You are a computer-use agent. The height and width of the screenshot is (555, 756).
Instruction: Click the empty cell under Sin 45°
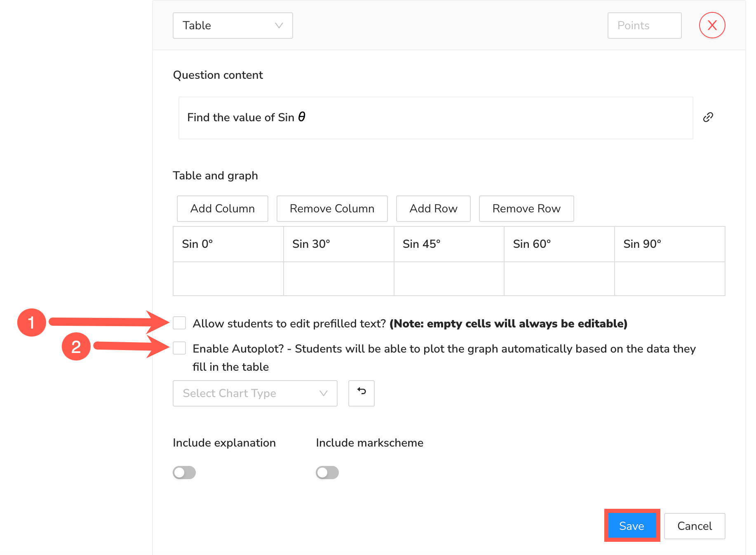(x=448, y=279)
